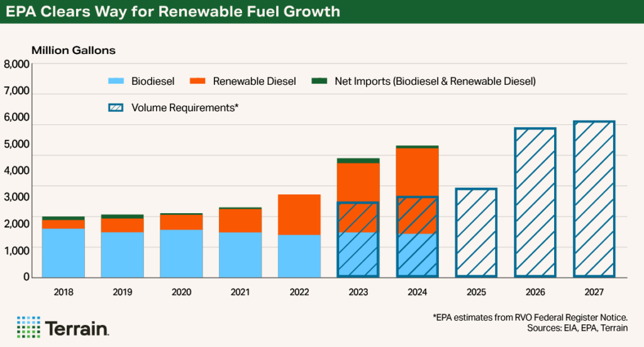The width and height of the screenshot is (644, 347).
Task: Click the 5,000 y-axis label
Action: coord(17,144)
